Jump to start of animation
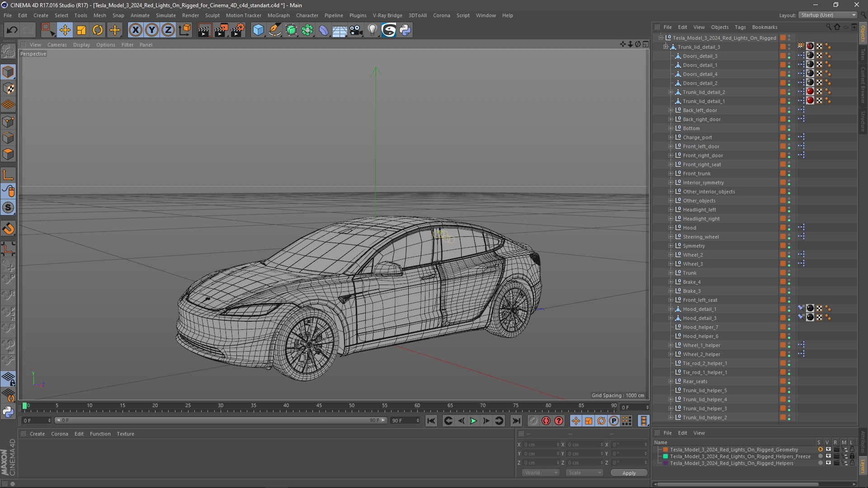Image resolution: width=868 pixels, height=488 pixels. [x=431, y=421]
